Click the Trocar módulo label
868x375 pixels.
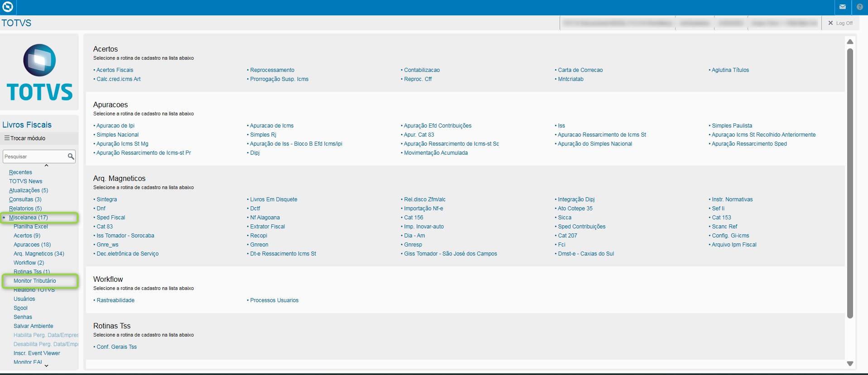pyautogui.click(x=28, y=138)
